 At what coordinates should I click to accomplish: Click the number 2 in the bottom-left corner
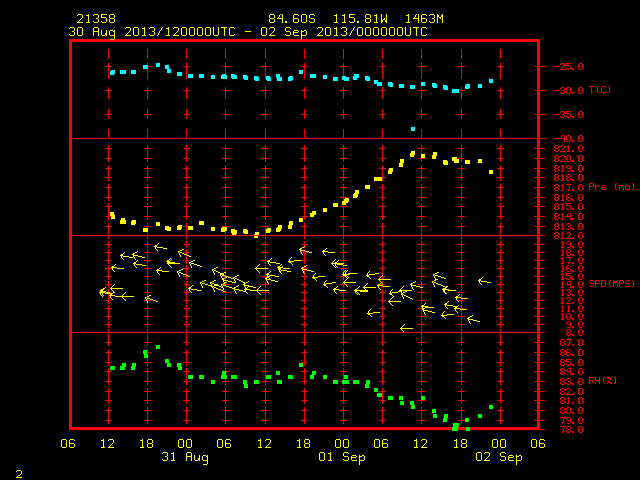pos(19,474)
